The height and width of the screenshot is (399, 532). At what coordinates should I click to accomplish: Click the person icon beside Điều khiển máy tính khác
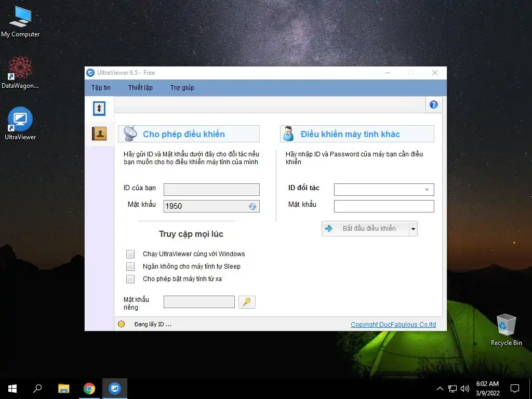(288, 134)
